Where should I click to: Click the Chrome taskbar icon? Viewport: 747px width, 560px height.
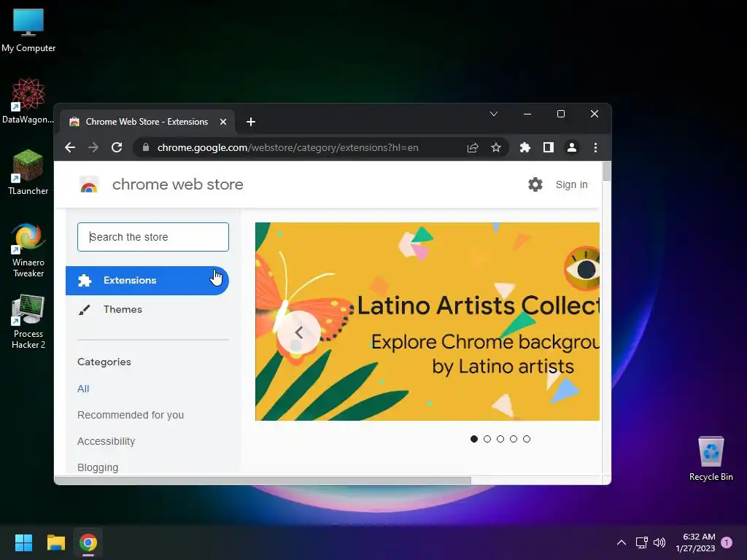coord(88,542)
